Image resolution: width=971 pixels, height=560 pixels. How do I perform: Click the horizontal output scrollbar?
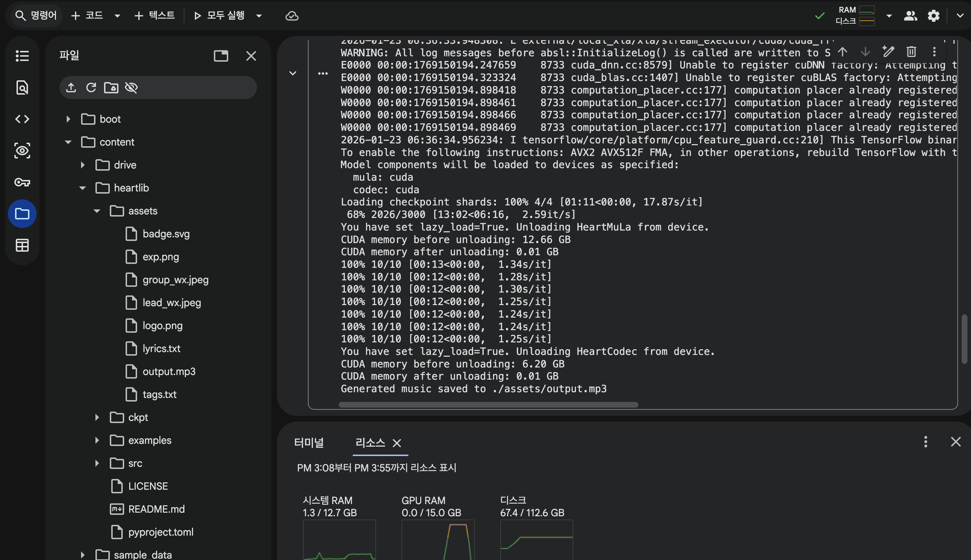pyautogui.click(x=488, y=405)
